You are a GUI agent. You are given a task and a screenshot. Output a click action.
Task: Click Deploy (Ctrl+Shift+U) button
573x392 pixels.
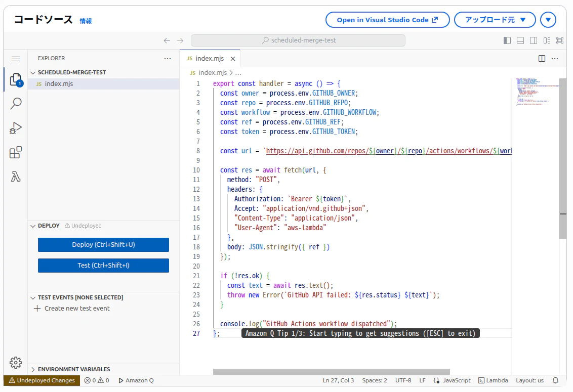click(103, 245)
